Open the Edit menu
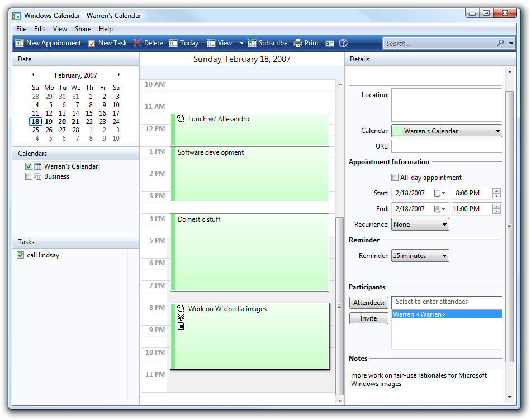 [x=39, y=29]
